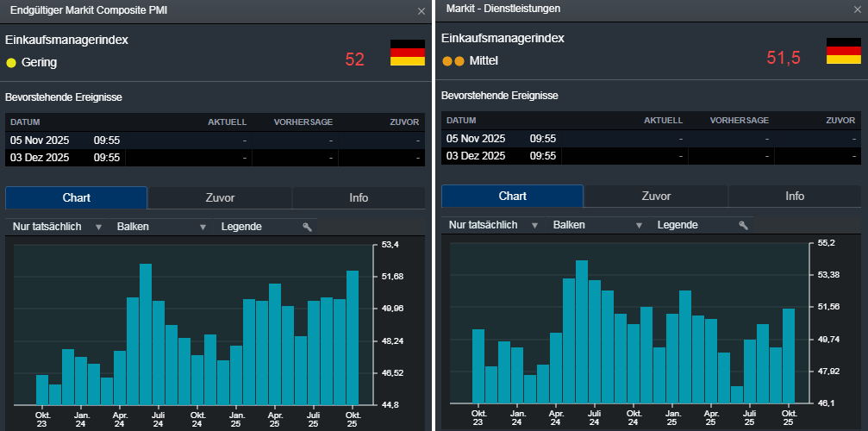Screen dimensions: 868x431
Task: Close the Markit - Dienstleistungen panel
Action: pos(857,9)
